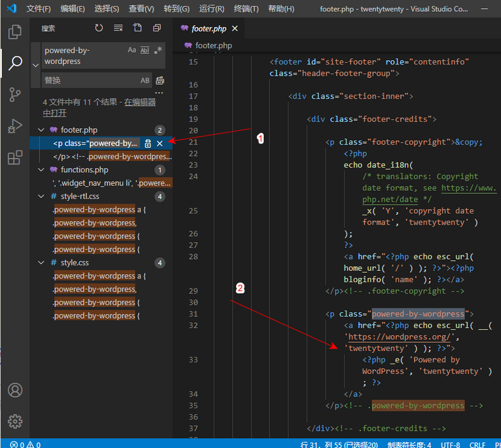The height and width of the screenshot is (448, 501).
Task: Click errors and warnings status indicator
Action: coord(25,444)
